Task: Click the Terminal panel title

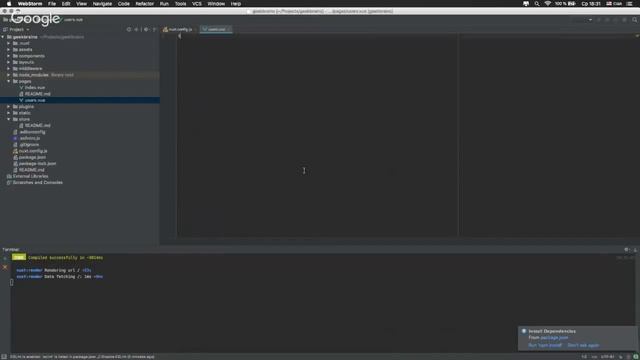Action: point(11,249)
